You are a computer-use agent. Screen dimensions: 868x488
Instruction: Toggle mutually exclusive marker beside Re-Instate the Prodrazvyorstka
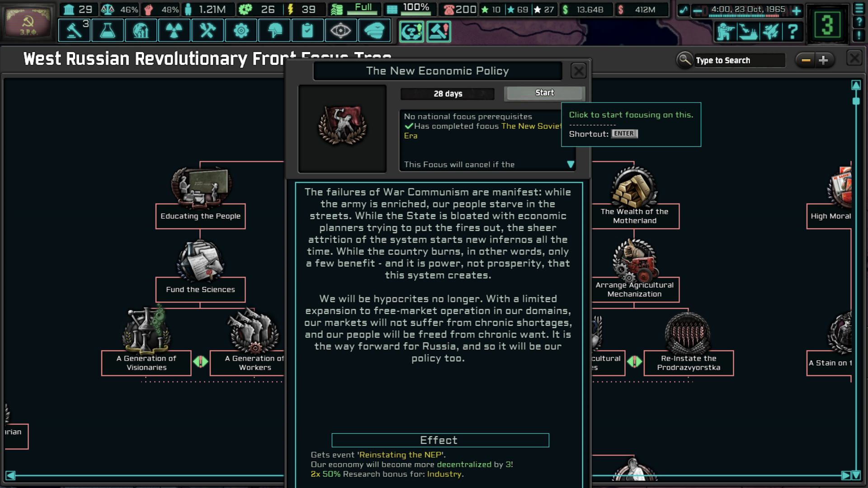click(634, 361)
